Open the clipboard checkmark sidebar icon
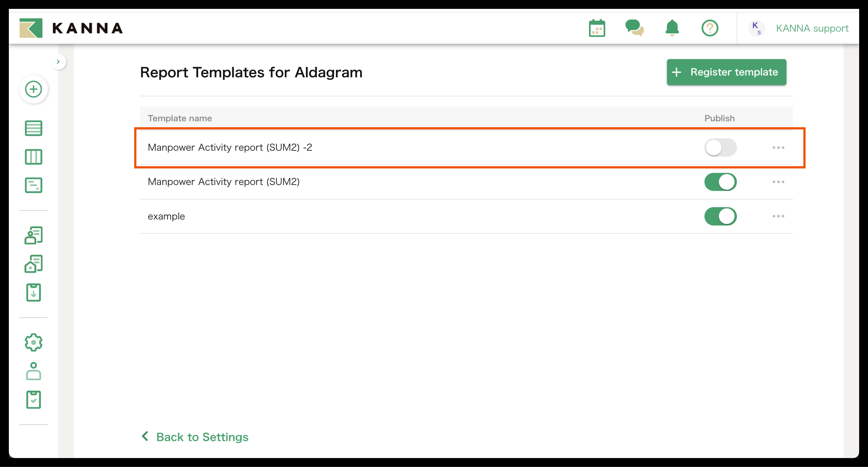 (33, 400)
